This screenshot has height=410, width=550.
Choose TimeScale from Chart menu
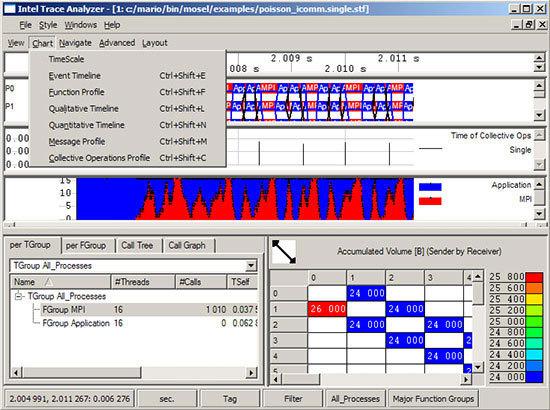128,59
